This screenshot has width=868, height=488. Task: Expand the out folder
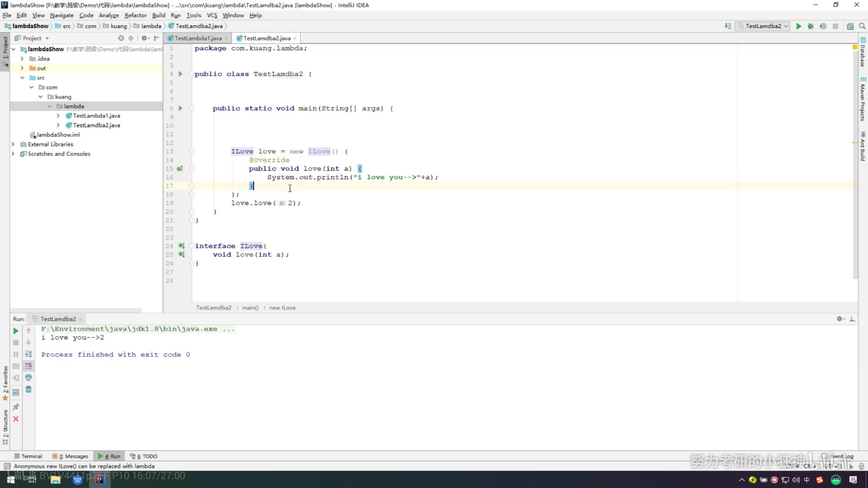[22, 68]
